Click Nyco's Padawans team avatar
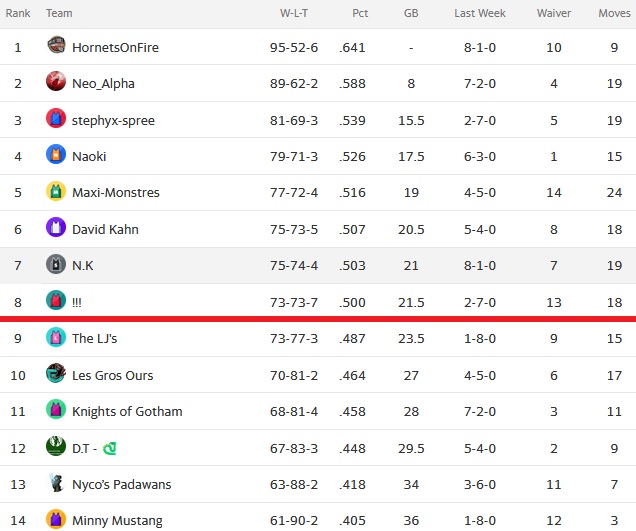The image size is (636, 531). (56, 482)
